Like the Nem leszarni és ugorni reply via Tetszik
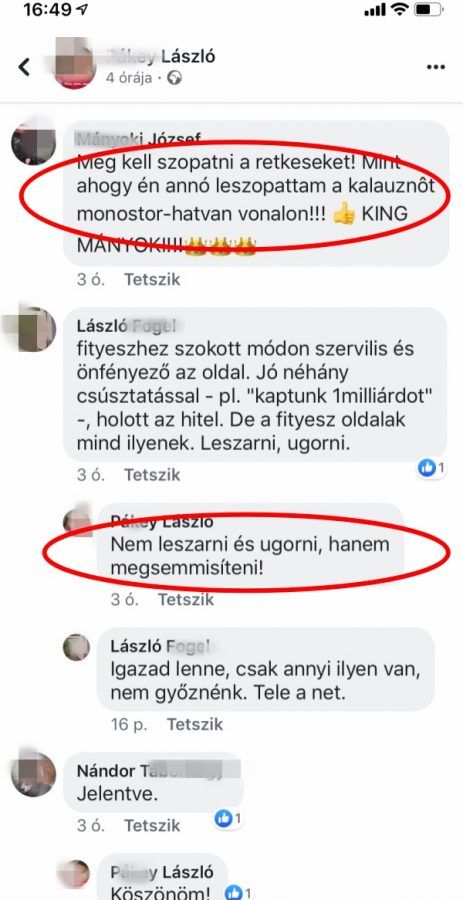Image resolution: width=463 pixels, height=900 pixels. point(186,600)
